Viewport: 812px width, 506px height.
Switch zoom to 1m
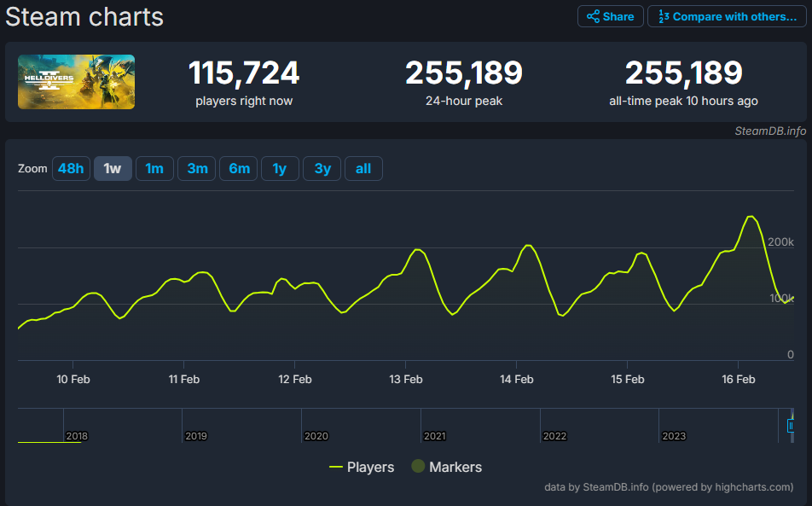click(x=154, y=169)
